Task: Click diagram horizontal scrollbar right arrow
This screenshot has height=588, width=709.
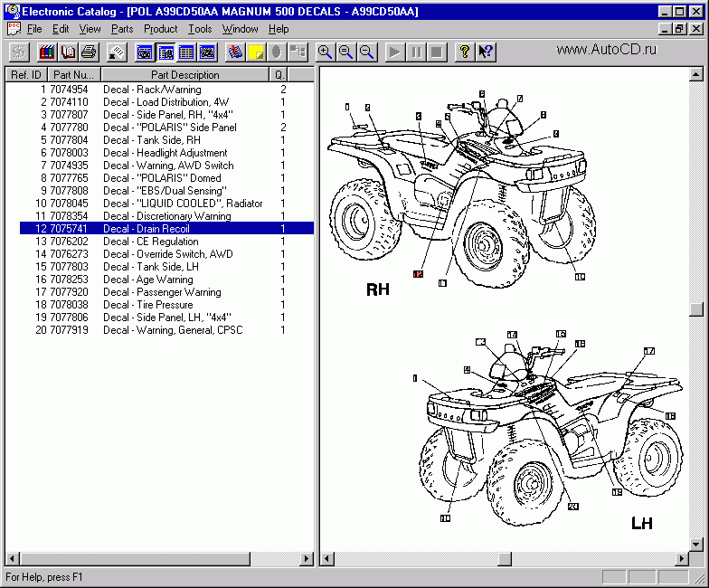Action: tap(682, 559)
